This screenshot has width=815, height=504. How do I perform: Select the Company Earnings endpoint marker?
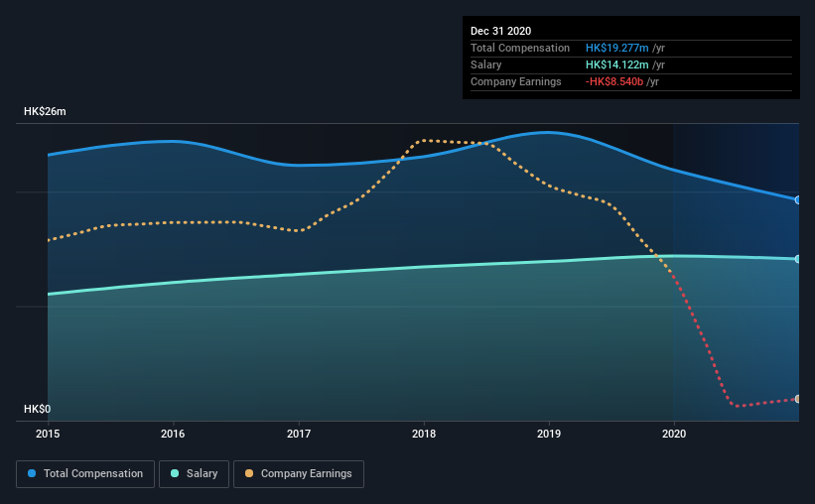pyautogui.click(x=797, y=399)
